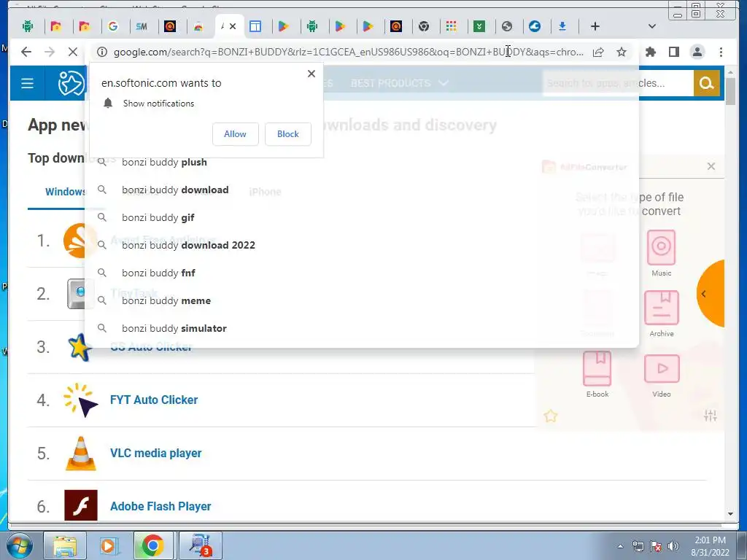The height and width of the screenshot is (560, 747).
Task: Click the Adobe Flash Player icon
Action: point(80,505)
